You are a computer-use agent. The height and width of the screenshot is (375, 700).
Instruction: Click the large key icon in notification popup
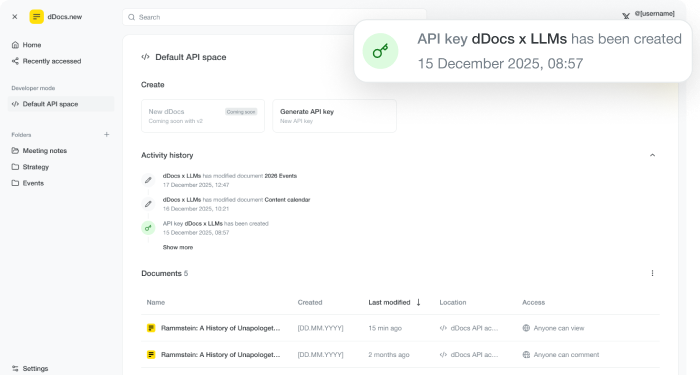[380, 51]
